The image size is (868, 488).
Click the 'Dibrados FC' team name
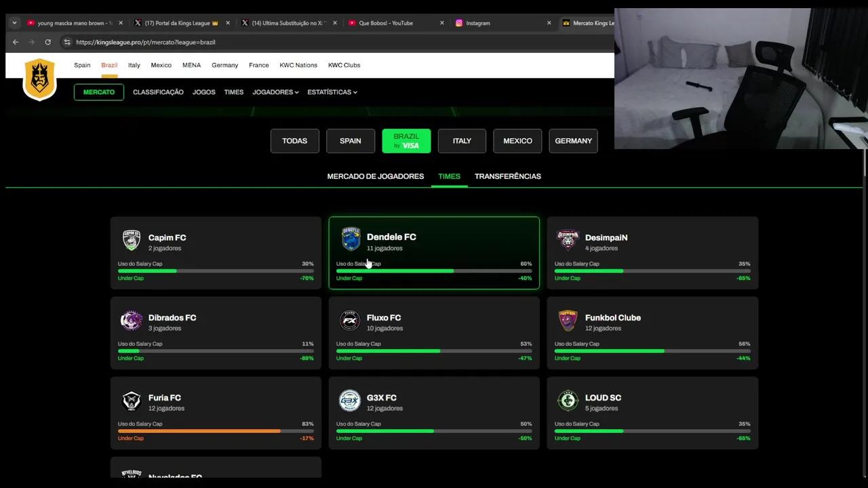172,318
